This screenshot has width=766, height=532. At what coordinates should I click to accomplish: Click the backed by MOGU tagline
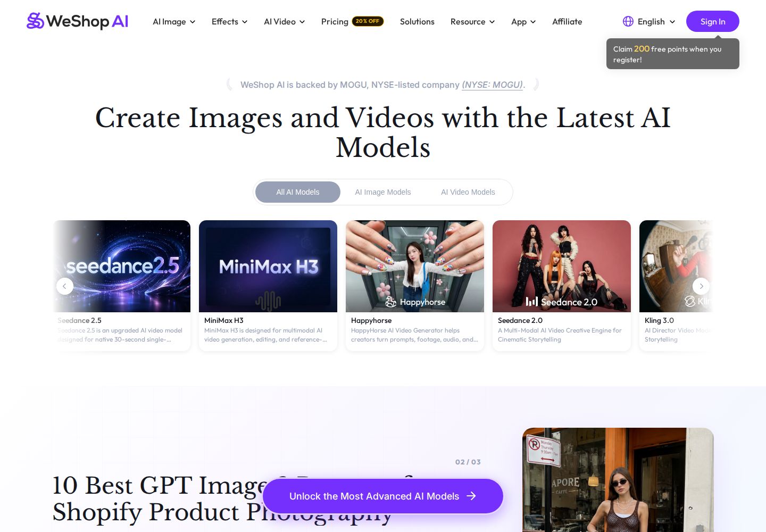(383, 85)
